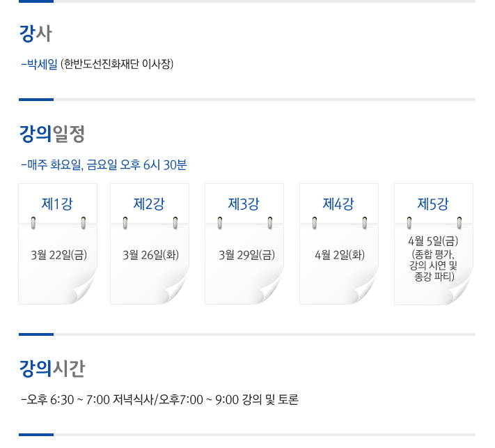Screen dimensions: 495x448
Task: Click the 3월 26일(화) date text
Action: [x=150, y=255]
